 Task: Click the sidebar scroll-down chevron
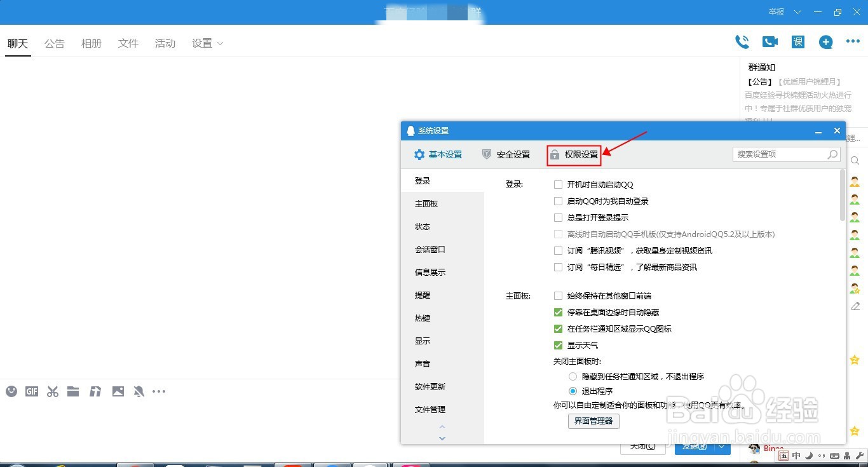(x=442, y=438)
